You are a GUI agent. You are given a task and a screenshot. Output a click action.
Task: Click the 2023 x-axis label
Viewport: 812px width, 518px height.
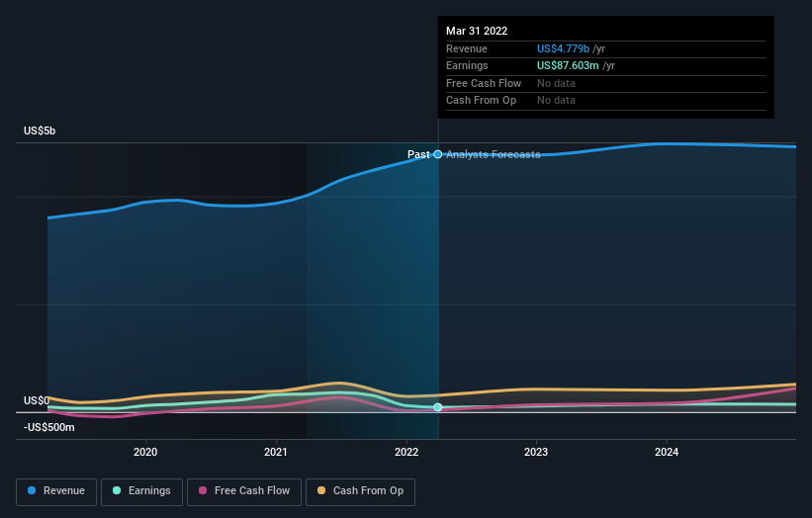click(x=536, y=452)
